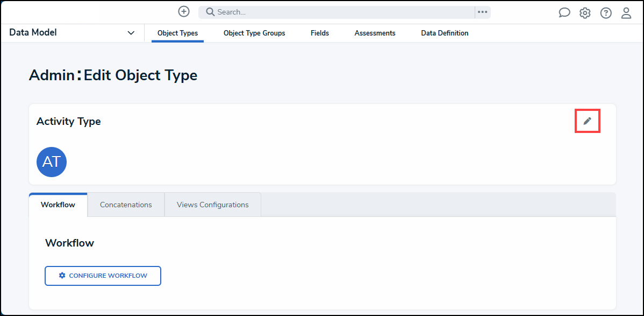Select the Workflow tab
Screen dimensions: 644x316
58,205
